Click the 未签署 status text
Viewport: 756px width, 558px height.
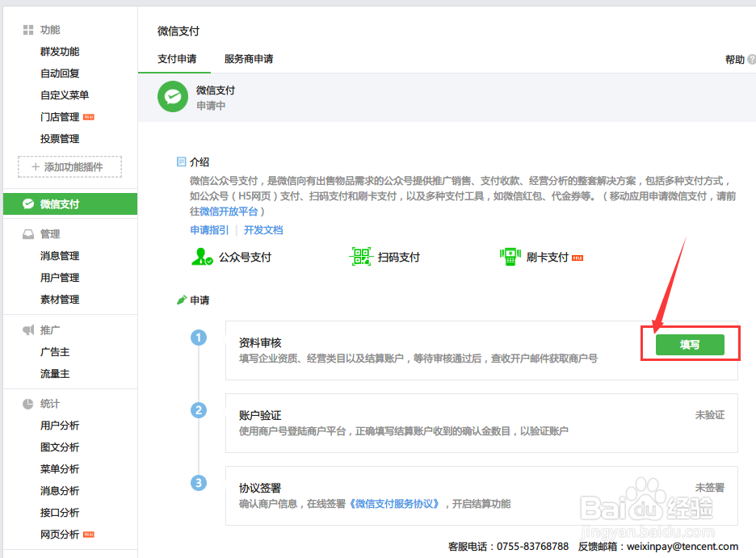pos(710,488)
